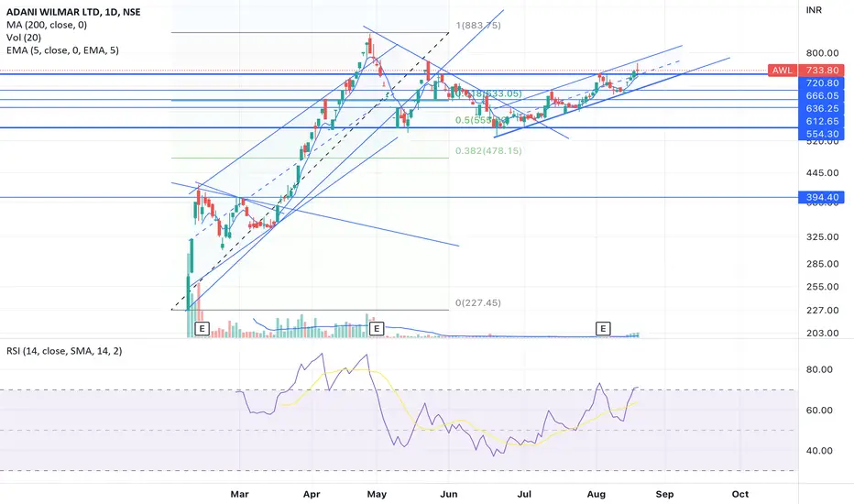This screenshot has height=504, width=854.
Task: Click the RSI 80.00 axis value
Action: (x=819, y=369)
